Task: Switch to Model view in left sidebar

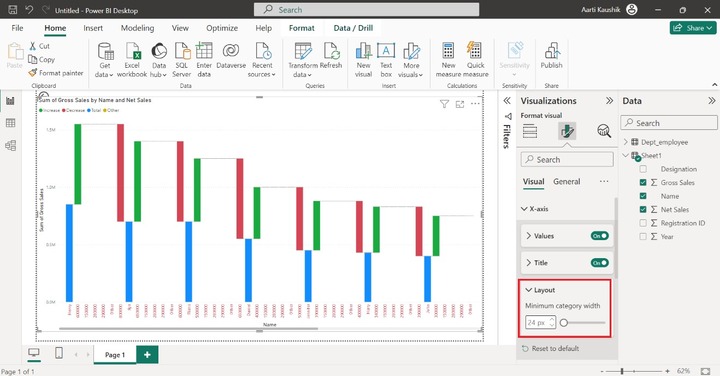Action: 10,146
